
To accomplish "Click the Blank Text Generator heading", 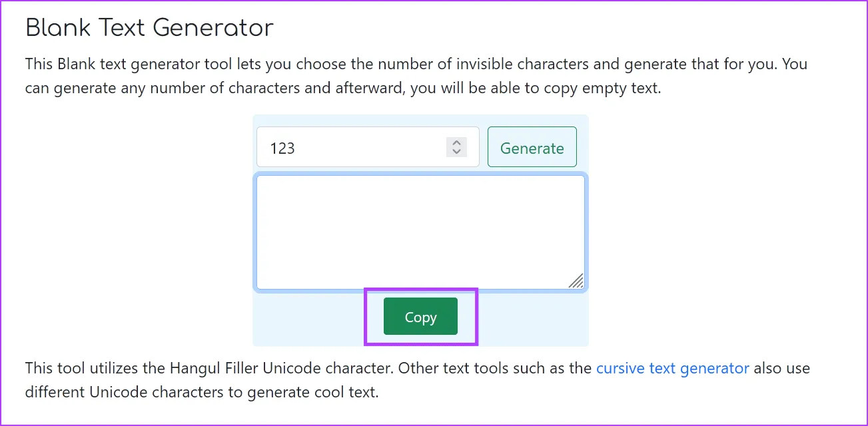I will (149, 28).
